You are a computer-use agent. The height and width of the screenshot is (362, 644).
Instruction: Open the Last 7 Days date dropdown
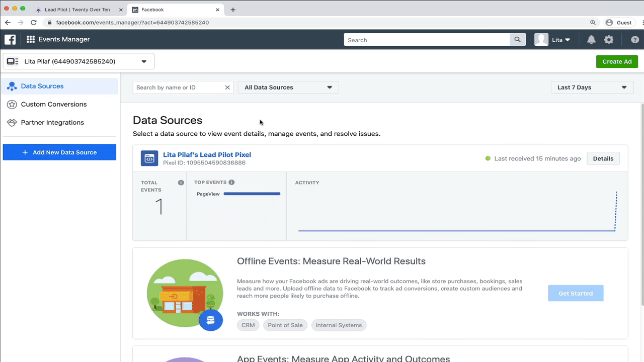pos(592,87)
